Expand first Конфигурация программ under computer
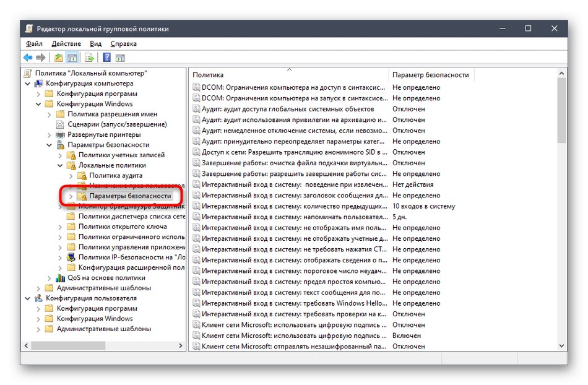 pyautogui.click(x=38, y=94)
